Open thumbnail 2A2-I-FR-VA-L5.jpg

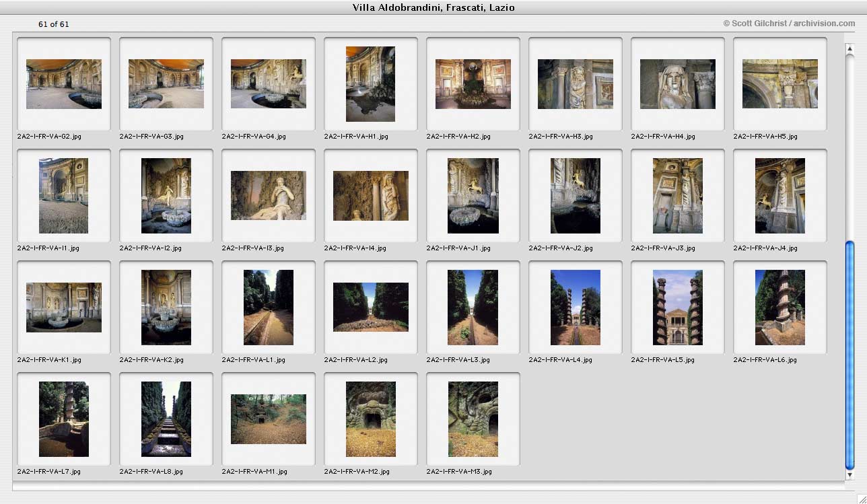678,308
